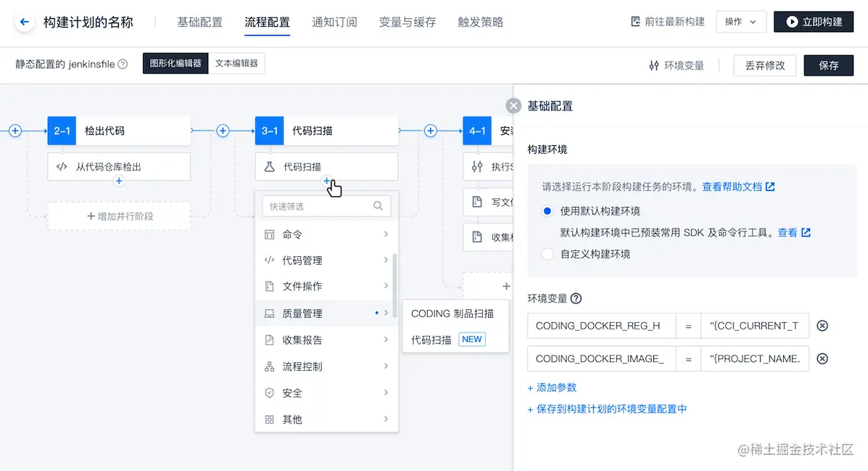Screen dimensions: 868x471
Task: Go back using the left arrow icon
Action: coord(25,22)
